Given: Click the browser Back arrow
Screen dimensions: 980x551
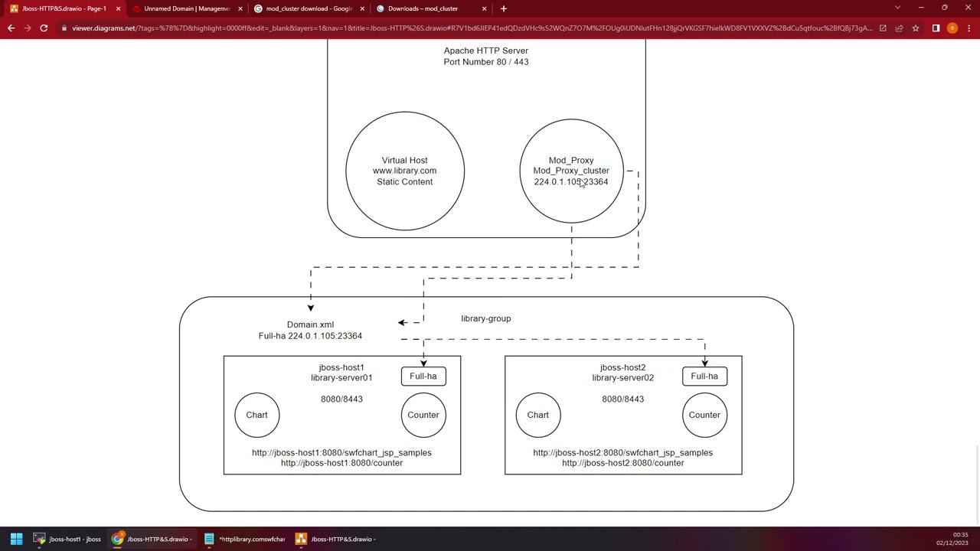Looking at the screenshot, I should coord(11,28).
